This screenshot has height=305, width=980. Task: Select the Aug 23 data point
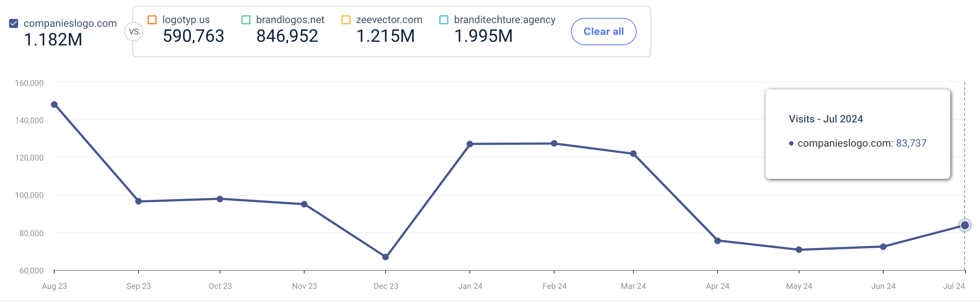tap(54, 104)
